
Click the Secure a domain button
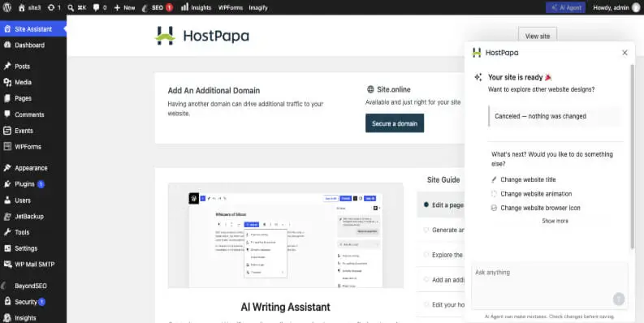pyautogui.click(x=395, y=123)
